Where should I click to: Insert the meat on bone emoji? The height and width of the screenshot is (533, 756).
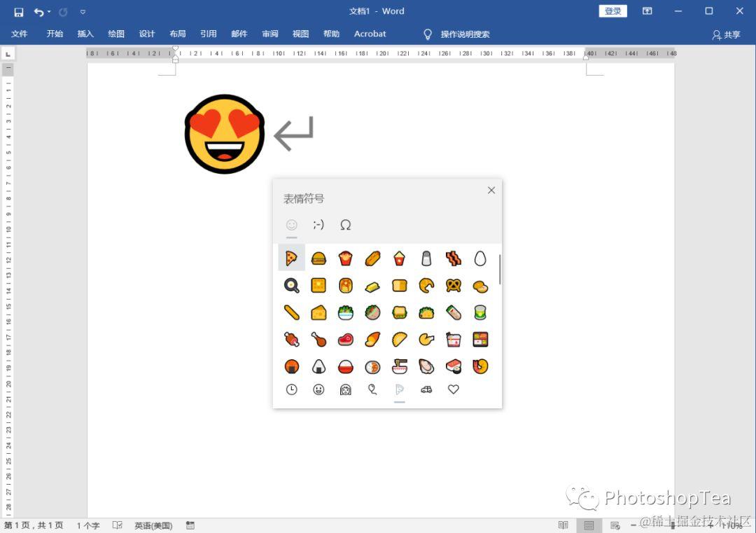click(291, 340)
